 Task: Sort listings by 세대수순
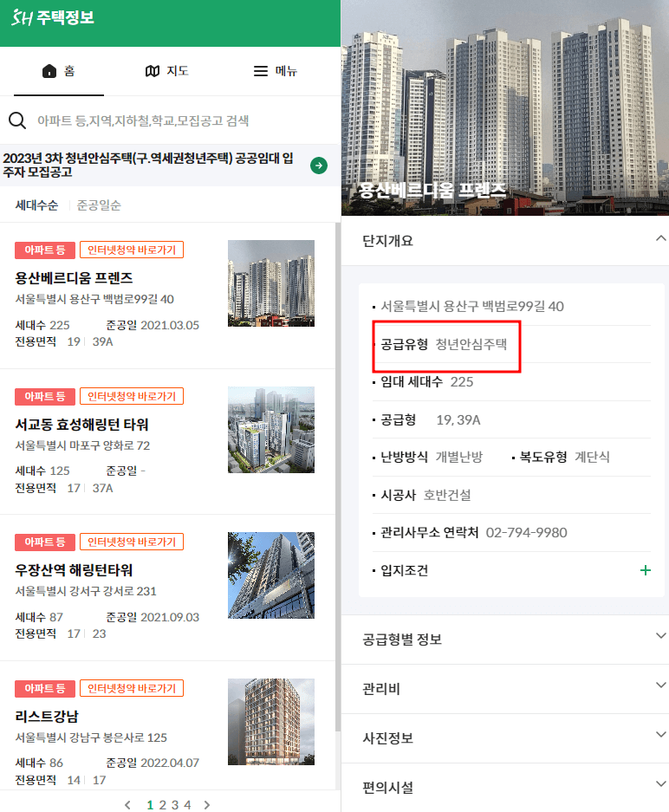pyautogui.click(x=36, y=205)
